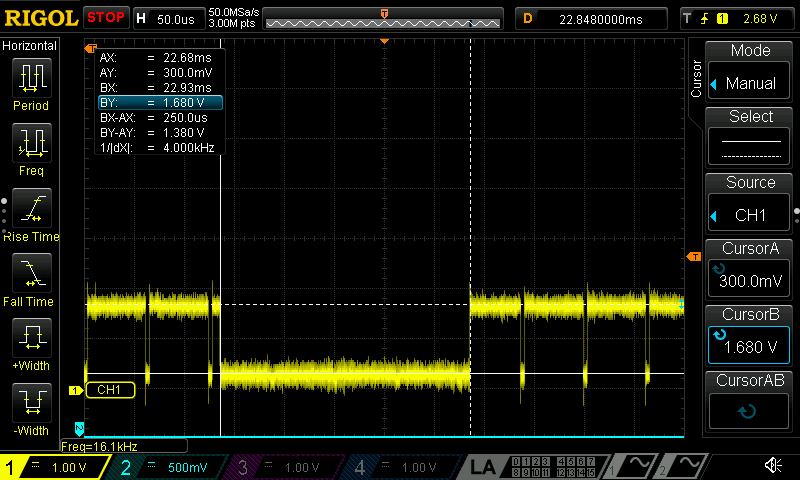Enable the LA logic analyzer
This screenshot has width=800, height=480.
pos(484,467)
